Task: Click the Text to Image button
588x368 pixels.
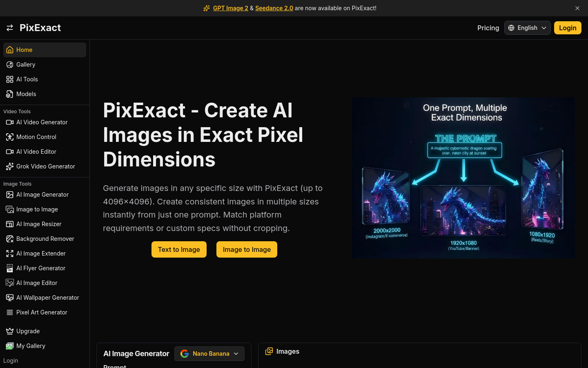Action: pos(179,249)
